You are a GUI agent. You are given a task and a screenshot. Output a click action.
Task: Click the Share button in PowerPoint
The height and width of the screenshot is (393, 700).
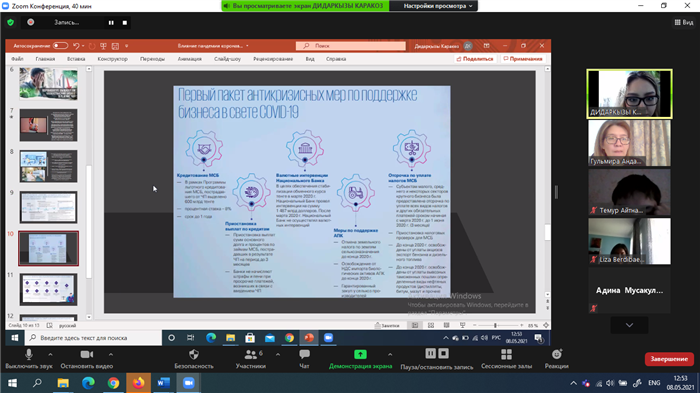coord(475,59)
